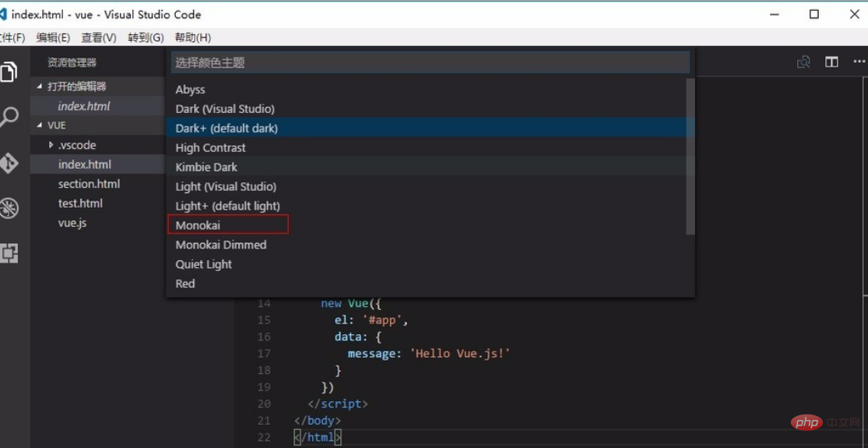Select the Dark+ (default dark) theme

227,128
